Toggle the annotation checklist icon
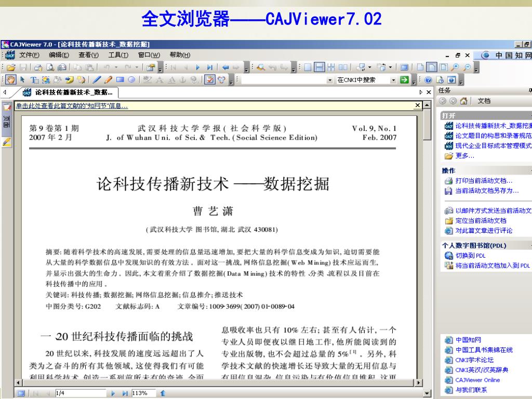This screenshot has height=399, width=532. pyautogui.click(x=210, y=79)
